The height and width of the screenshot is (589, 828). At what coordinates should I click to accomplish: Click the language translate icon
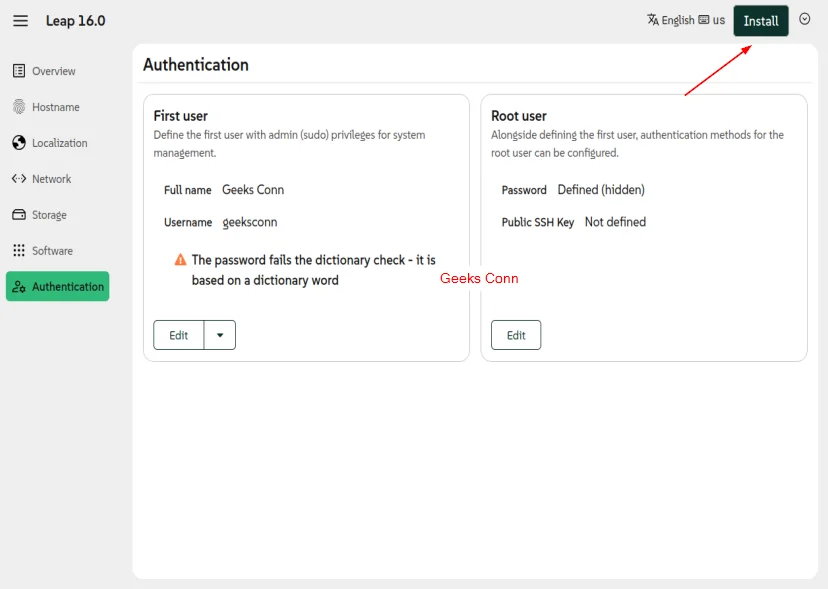pos(653,20)
